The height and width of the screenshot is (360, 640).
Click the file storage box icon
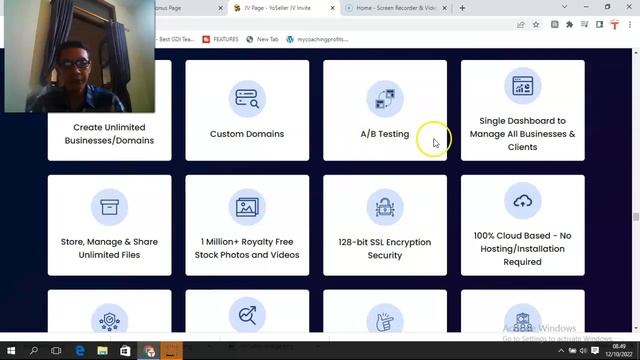point(109,207)
